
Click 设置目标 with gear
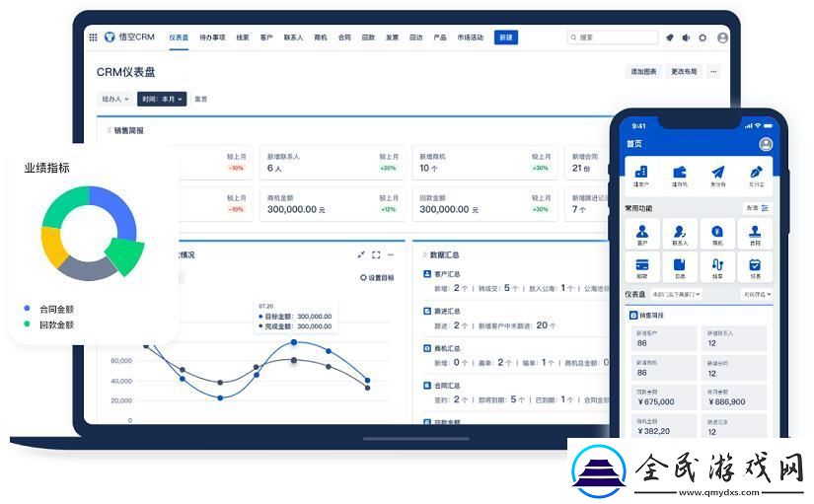point(376,278)
